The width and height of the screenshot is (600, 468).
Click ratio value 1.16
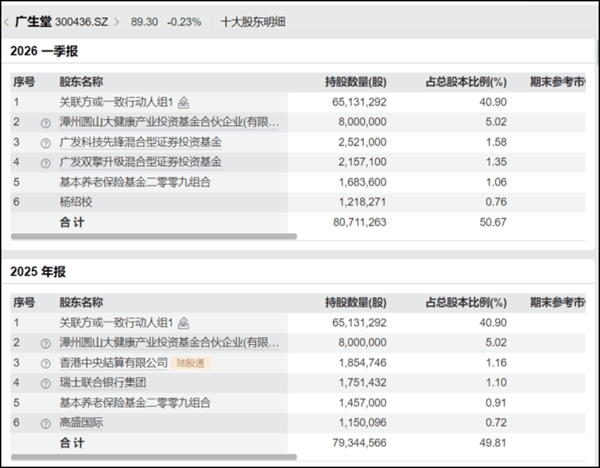click(496, 363)
